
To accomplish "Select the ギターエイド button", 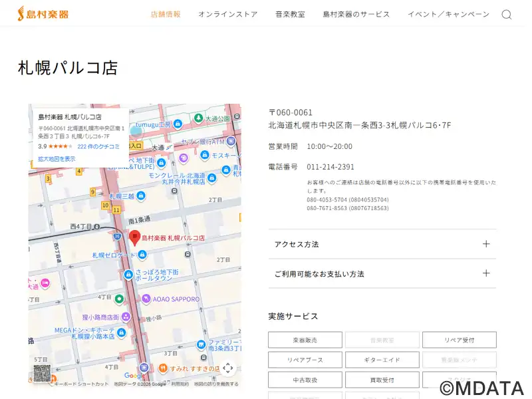I will 382,360.
